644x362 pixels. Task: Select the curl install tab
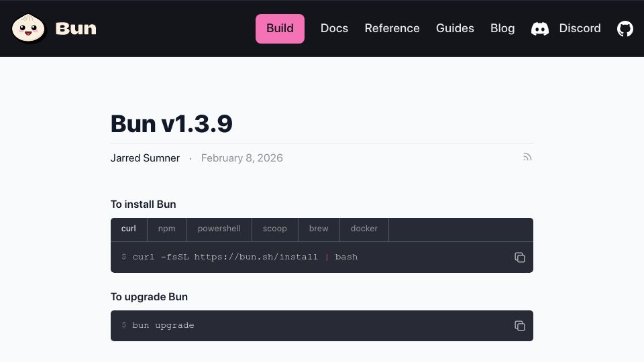[129, 229]
